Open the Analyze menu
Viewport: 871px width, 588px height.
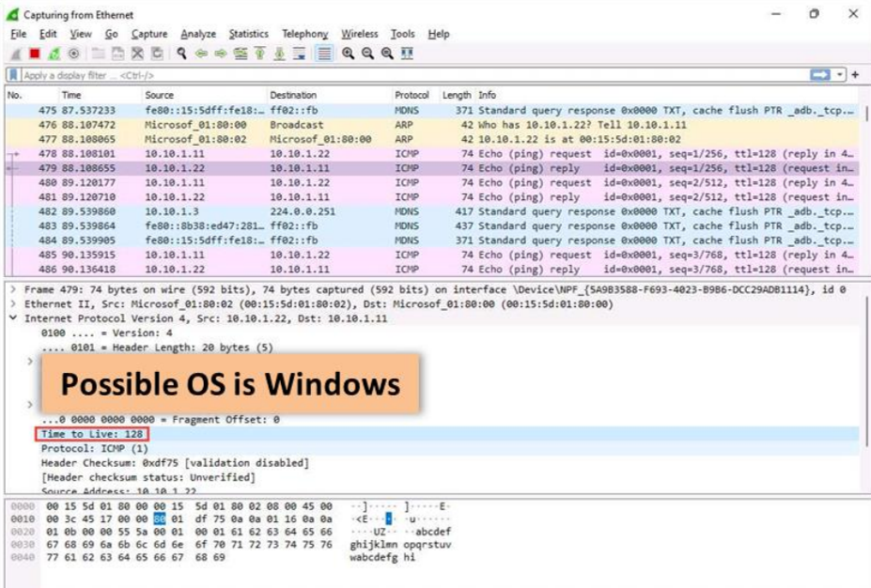click(198, 34)
